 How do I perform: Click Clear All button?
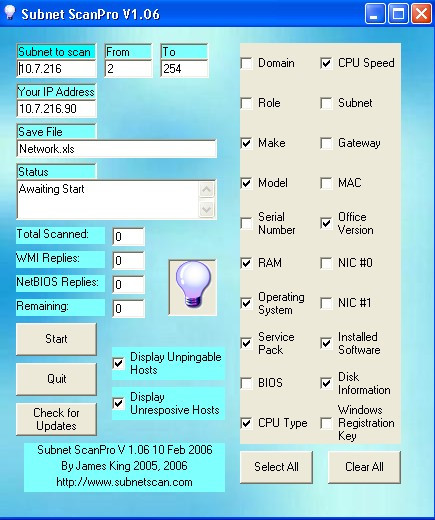(x=364, y=467)
